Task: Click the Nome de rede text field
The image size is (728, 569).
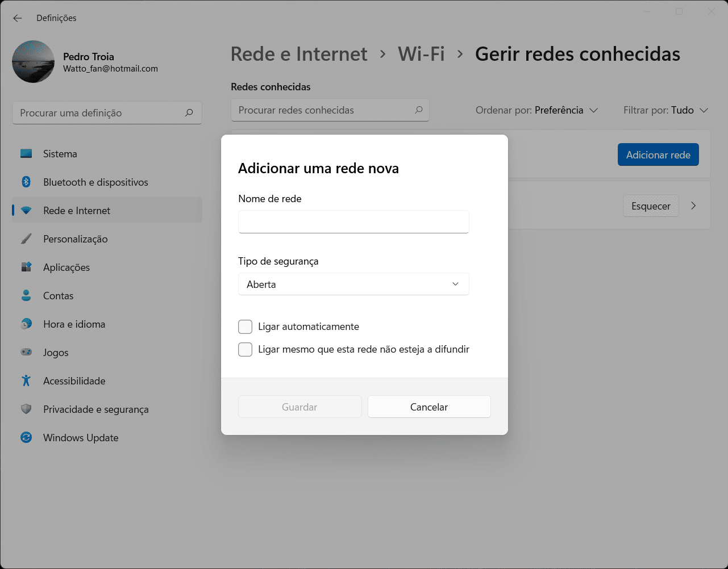Action: [353, 222]
